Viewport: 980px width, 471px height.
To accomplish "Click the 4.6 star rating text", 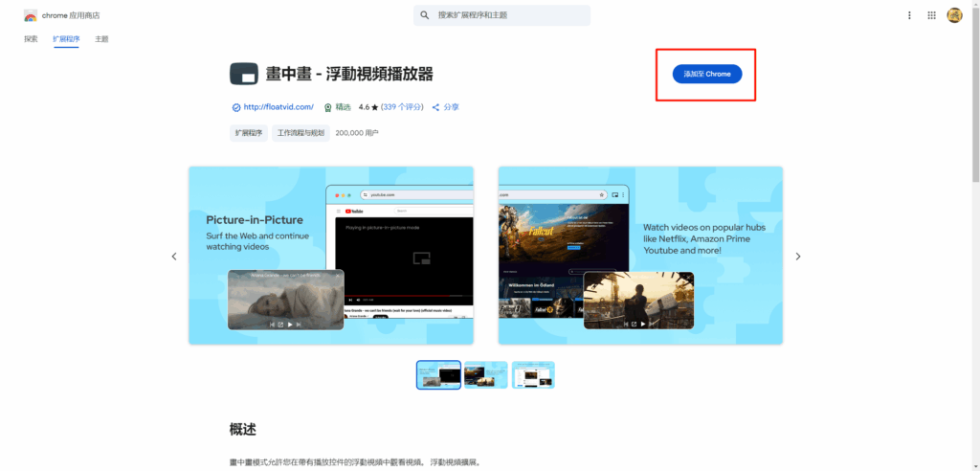I will click(x=368, y=107).
